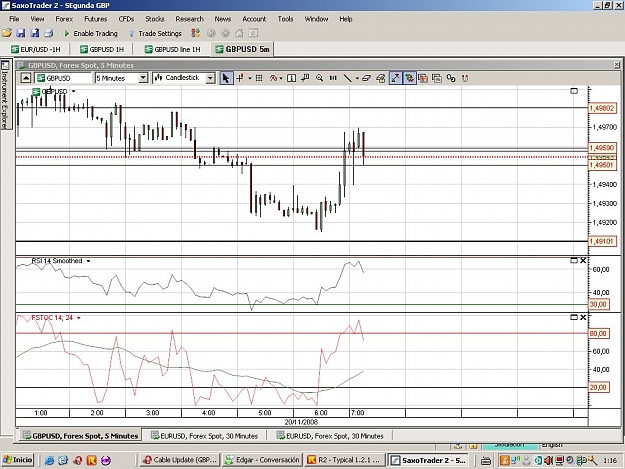Expand trendline tool dropdown arrow
Viewport: 625px width, 469px height.
357,78
